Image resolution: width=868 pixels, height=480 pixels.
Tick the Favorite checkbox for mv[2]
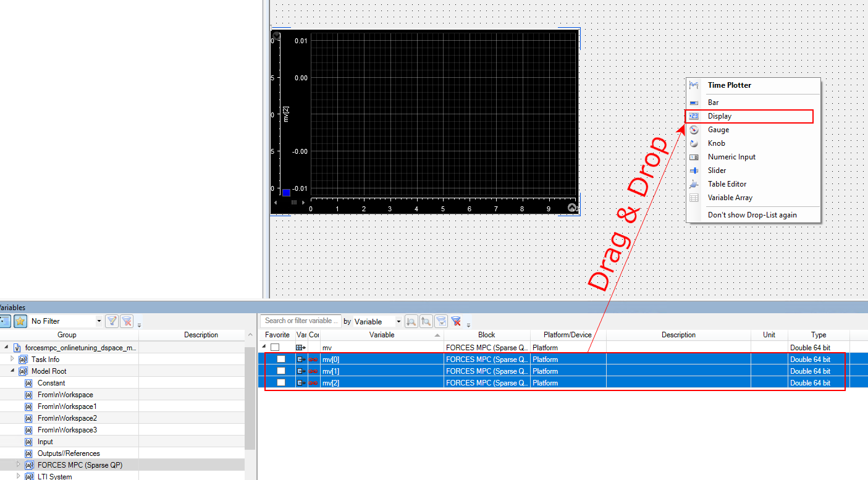point(281,383)
